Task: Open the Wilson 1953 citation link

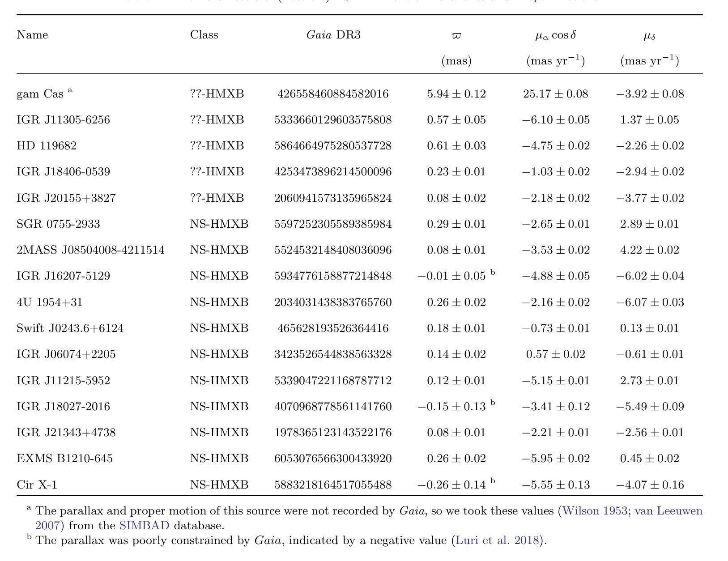Action: (x=595, y=511)
